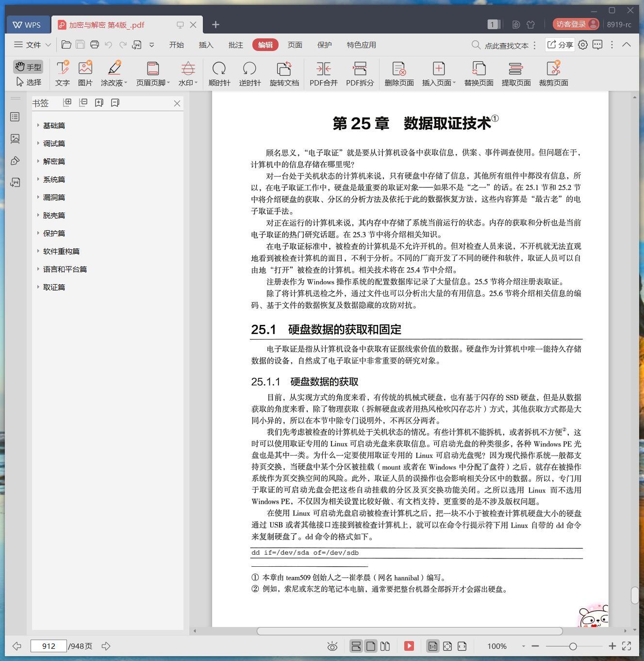644x661 pixels.
Task: Open the thumbnail panel sidebar icon
Action: (x=15, y=139)
